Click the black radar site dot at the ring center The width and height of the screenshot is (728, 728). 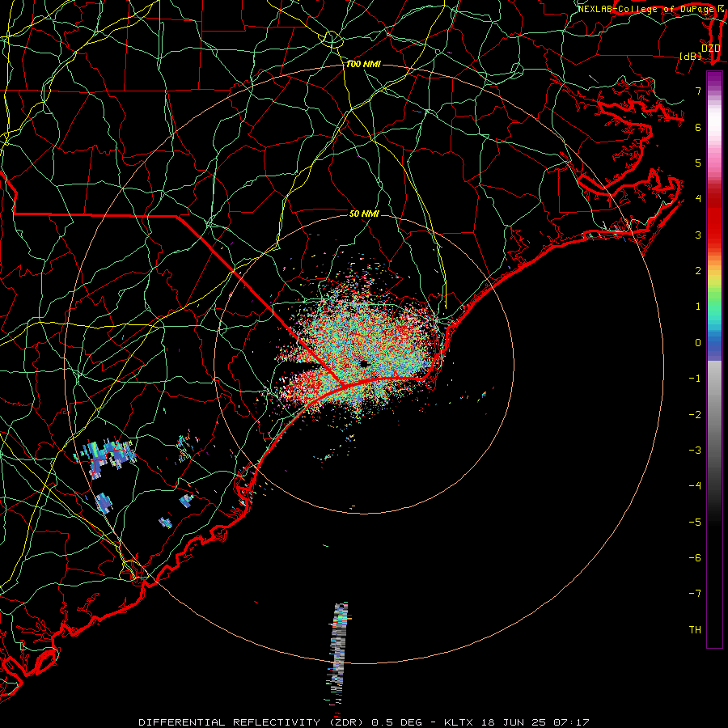[x=364, y=364]
